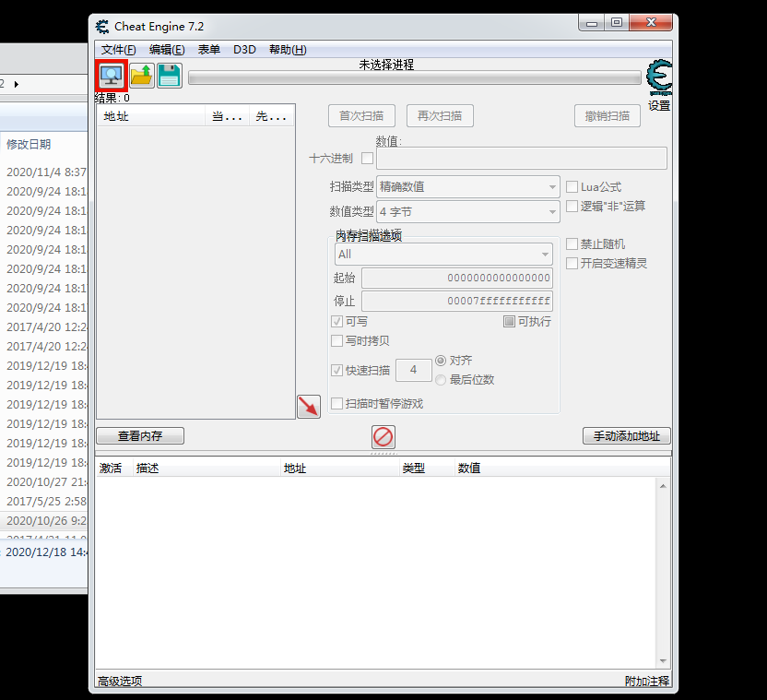Image resolution: width=767 pixels, height=700 pixels.
Task: Select the 2017/5/25 2:58 row in Explorer
Action: (44, 502)
